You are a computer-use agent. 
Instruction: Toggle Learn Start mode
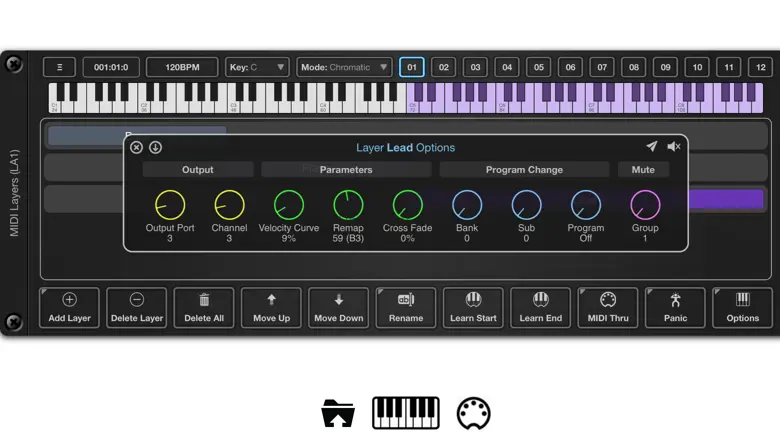click(473, 308)
